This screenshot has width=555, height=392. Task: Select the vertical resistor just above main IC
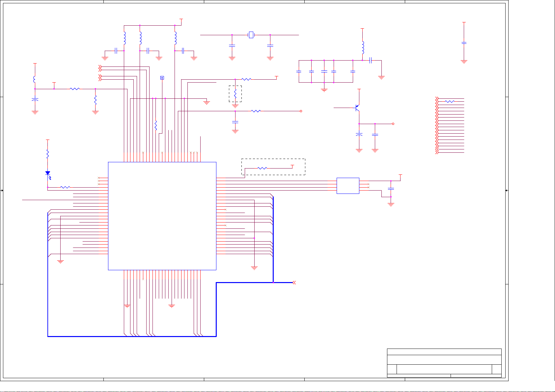tap(156, 125)
